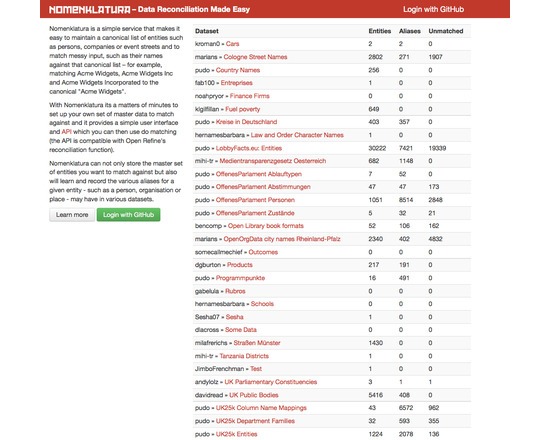Open the Kreise in Deutschland dataset
This screenshot has height=440, width=550.
246,122
